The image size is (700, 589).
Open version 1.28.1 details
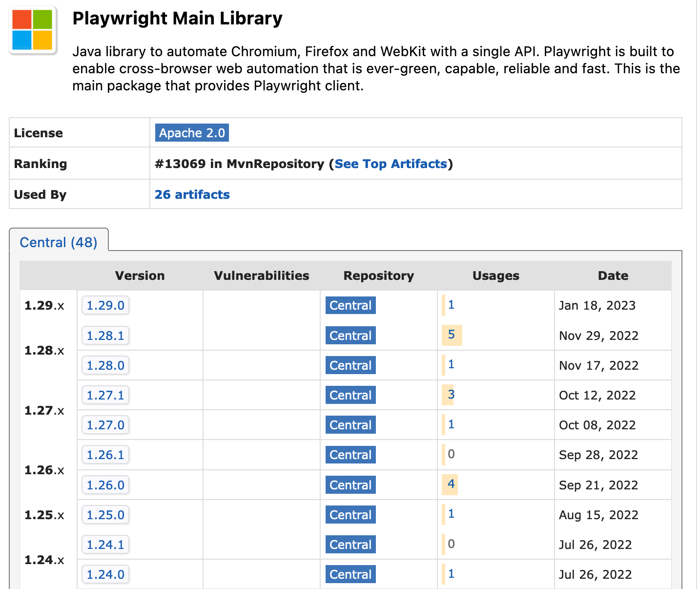point(105,336)
